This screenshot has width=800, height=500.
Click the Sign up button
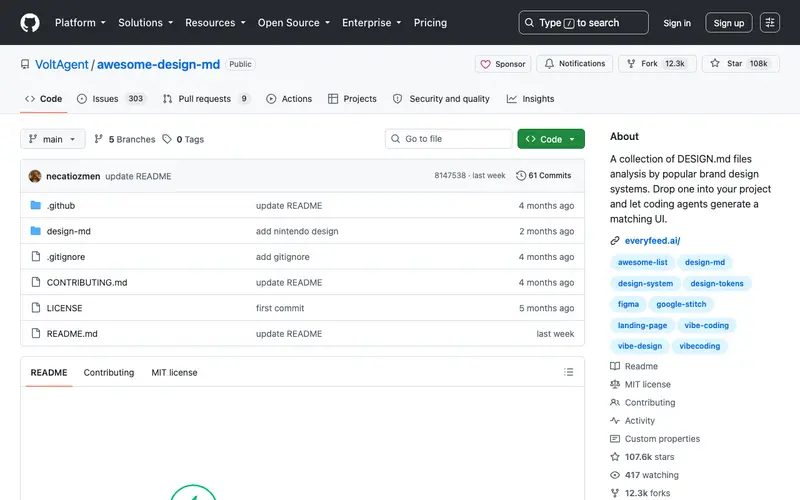[x=729, y=23]
